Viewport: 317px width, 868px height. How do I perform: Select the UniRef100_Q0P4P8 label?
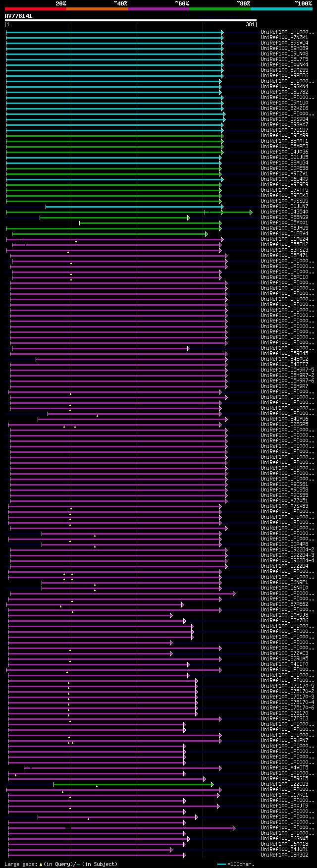pyautogui.click(x=284, y=544)
